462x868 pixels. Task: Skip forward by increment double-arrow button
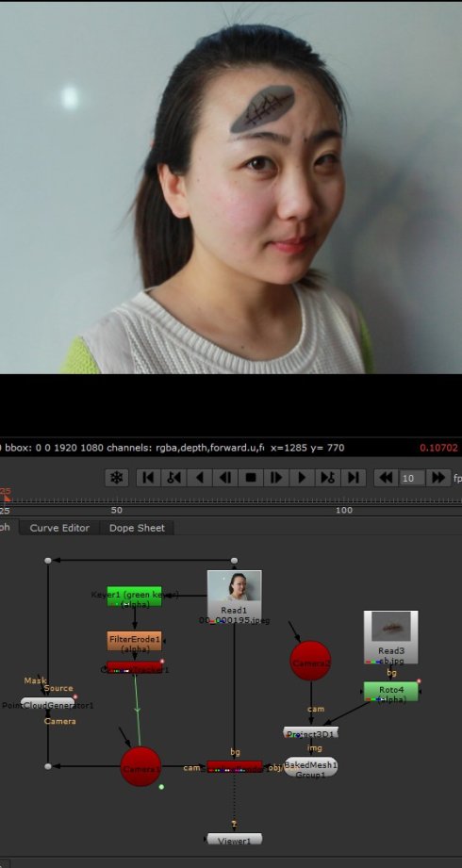tap(438, 478)
